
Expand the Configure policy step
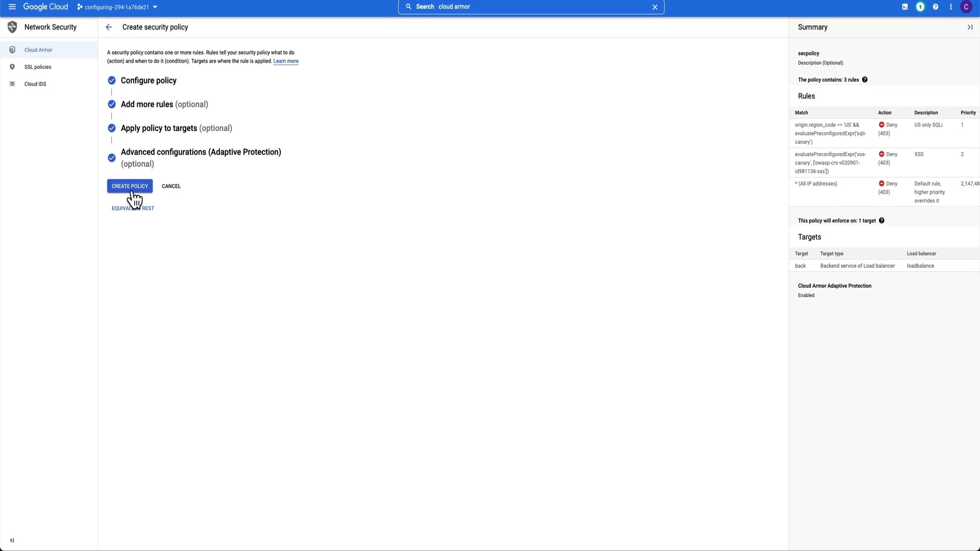149,81
